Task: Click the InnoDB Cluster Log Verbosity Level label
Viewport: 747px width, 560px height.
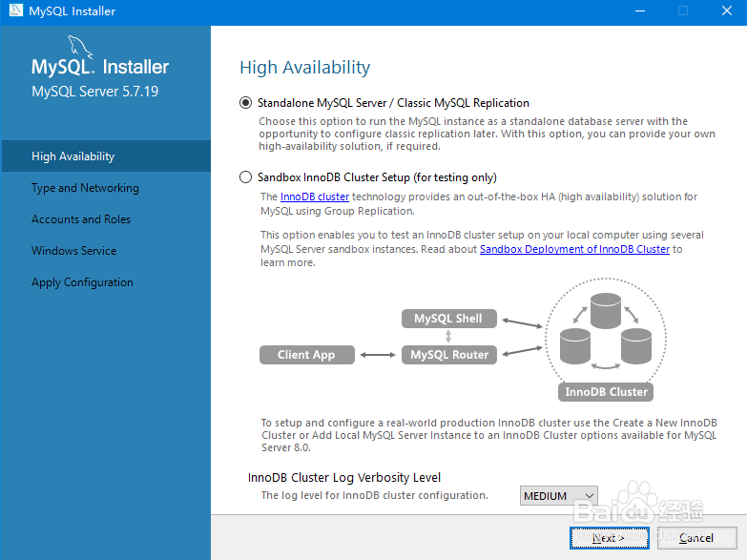Action: (x=344, y=478)
